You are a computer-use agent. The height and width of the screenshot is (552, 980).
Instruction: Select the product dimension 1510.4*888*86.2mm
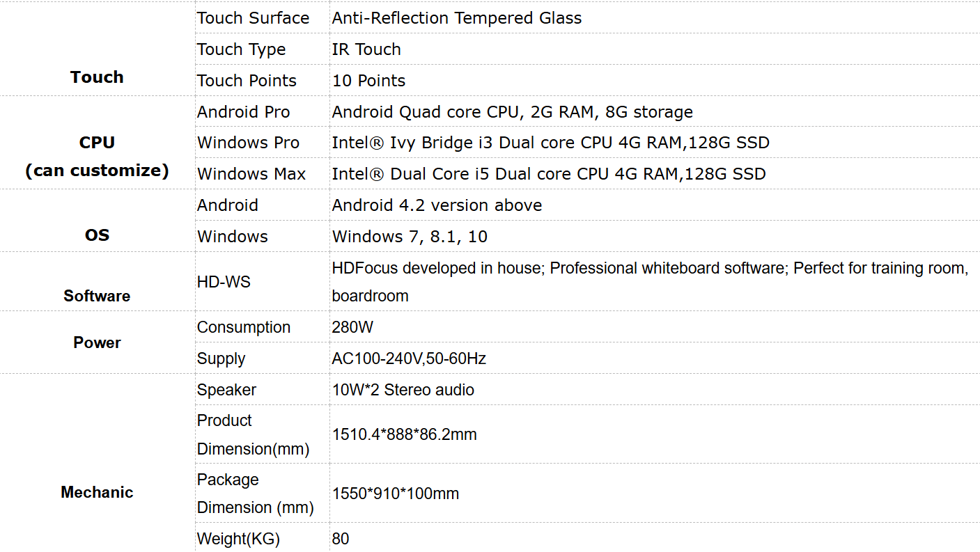404,435
